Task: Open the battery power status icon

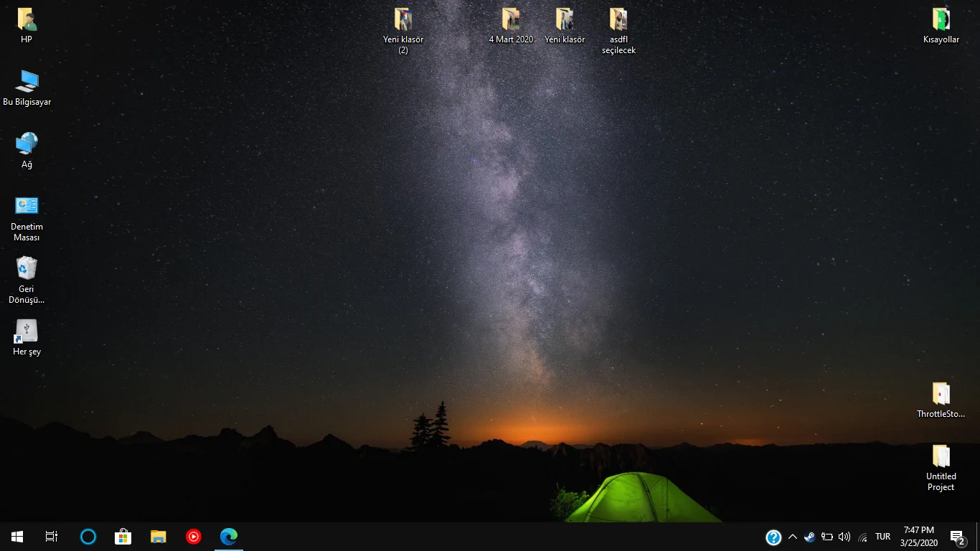Action: pyautogui.click(x=827, y=537)
